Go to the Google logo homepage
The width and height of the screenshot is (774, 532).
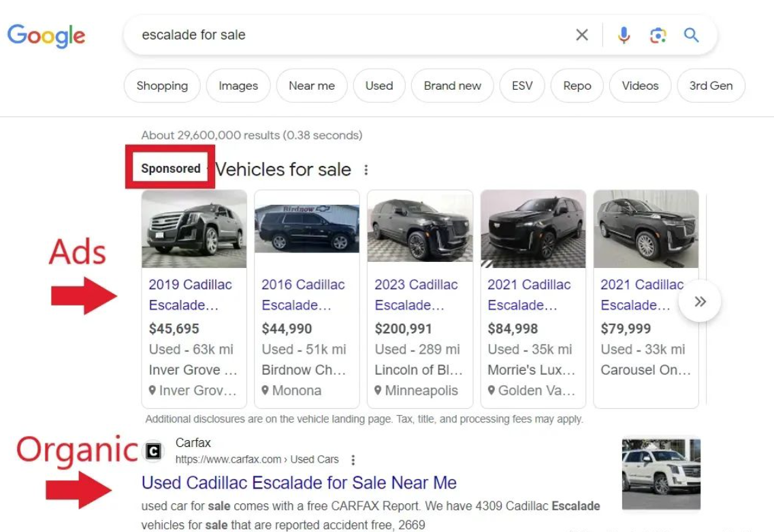pyautogui.click(x=46, y=35)
